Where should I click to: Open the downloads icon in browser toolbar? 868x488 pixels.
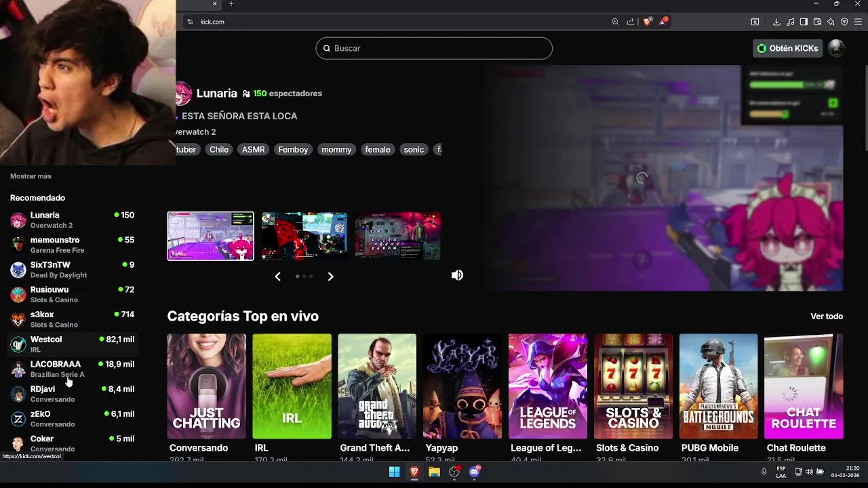click(776, 22)
